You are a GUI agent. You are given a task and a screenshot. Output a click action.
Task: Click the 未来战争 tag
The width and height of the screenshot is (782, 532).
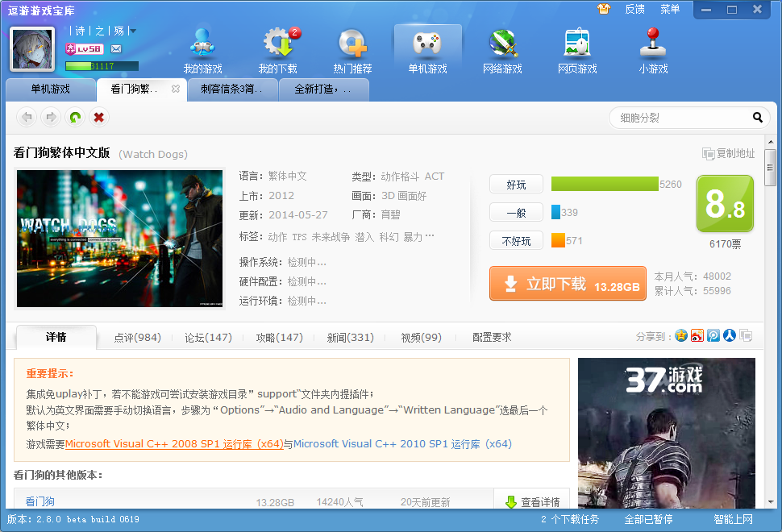pyautogui.click(x=331, y=237)
